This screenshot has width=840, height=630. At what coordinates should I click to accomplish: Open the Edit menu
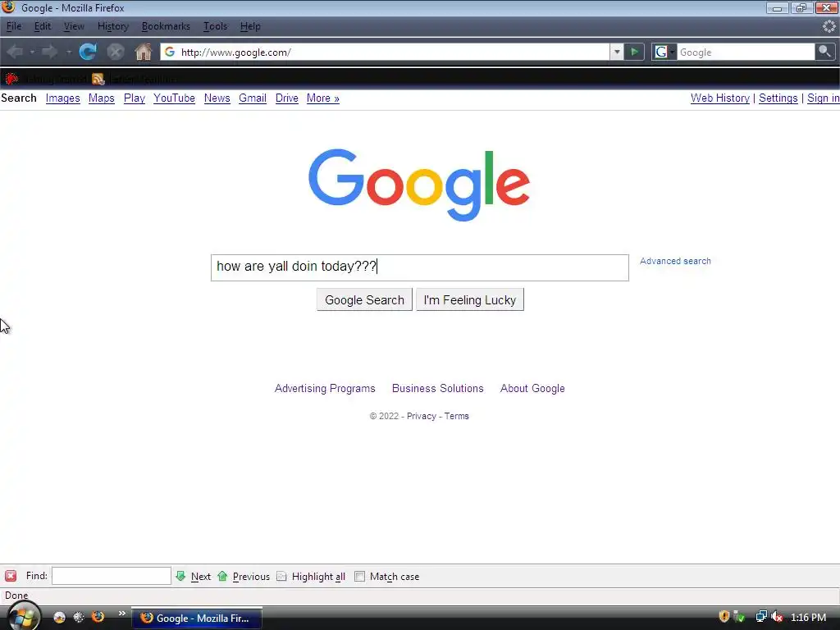tap(43, 26)
